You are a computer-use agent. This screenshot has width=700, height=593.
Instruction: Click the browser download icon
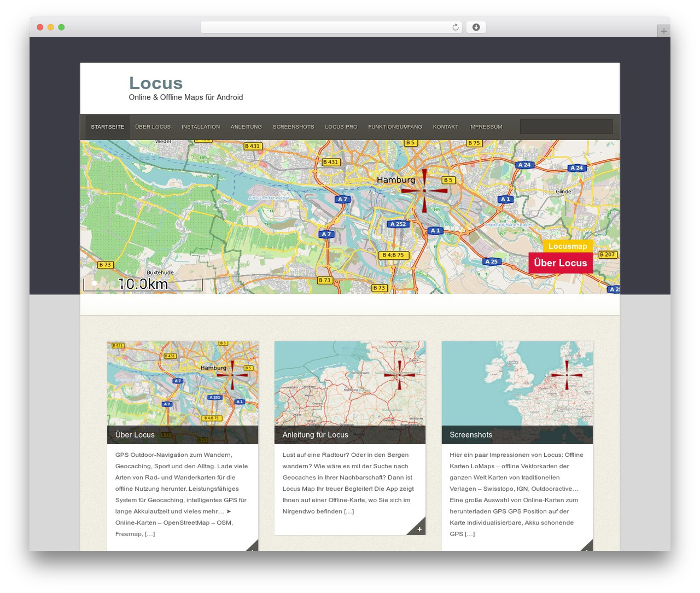(x=476, y=27)
